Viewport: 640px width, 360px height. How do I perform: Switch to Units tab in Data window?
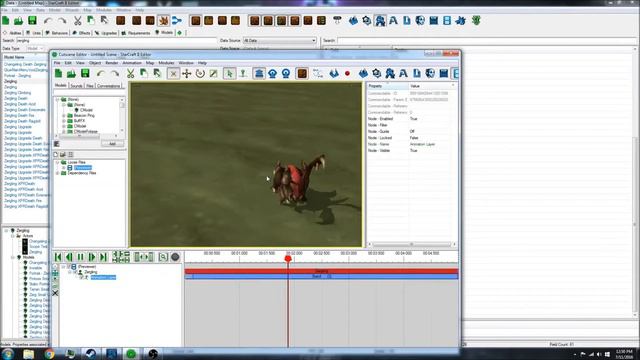pyautogui.click(x=33, y=33)
